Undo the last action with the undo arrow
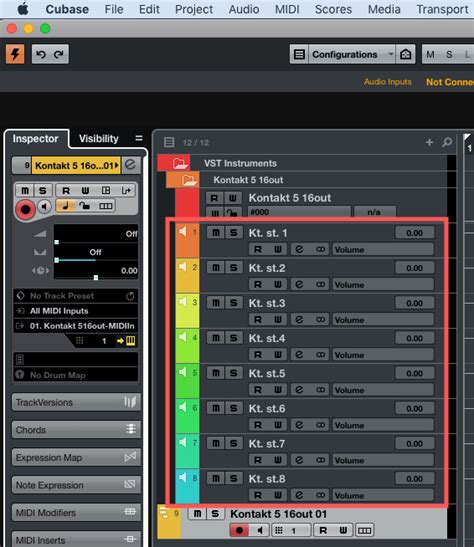 (x=41, y=54)
